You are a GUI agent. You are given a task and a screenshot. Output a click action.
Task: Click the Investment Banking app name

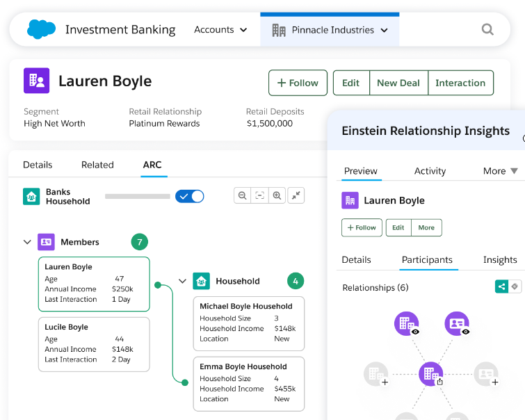[x=120, y=29]
